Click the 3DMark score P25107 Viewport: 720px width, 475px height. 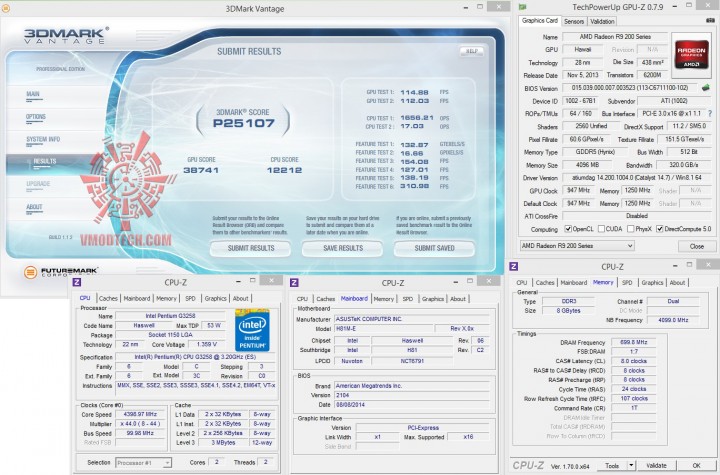coord(244,123)
